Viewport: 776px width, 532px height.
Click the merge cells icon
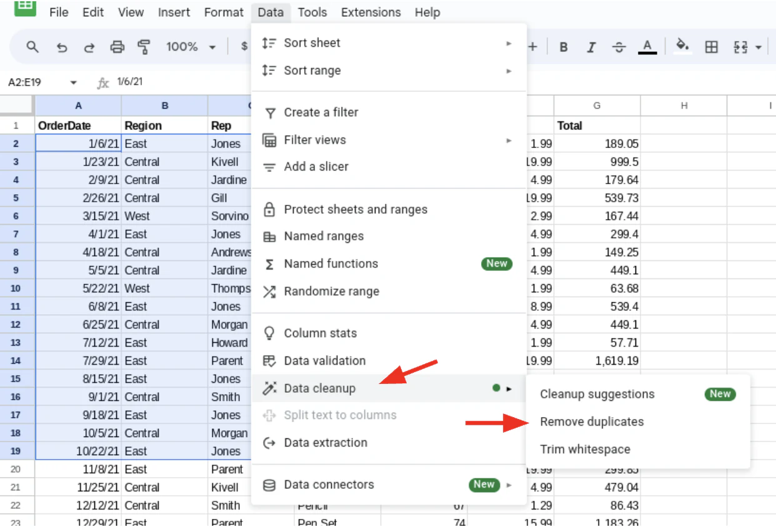click(740, 47)
